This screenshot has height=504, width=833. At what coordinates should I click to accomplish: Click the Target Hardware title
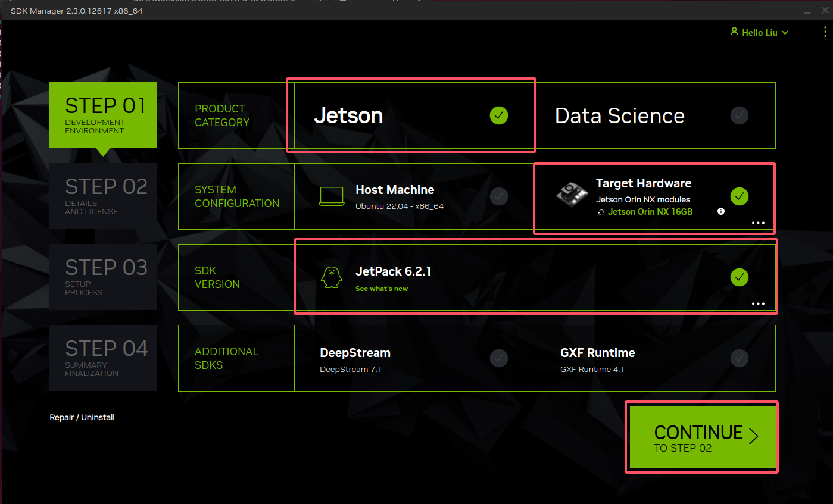coord(644,183)
